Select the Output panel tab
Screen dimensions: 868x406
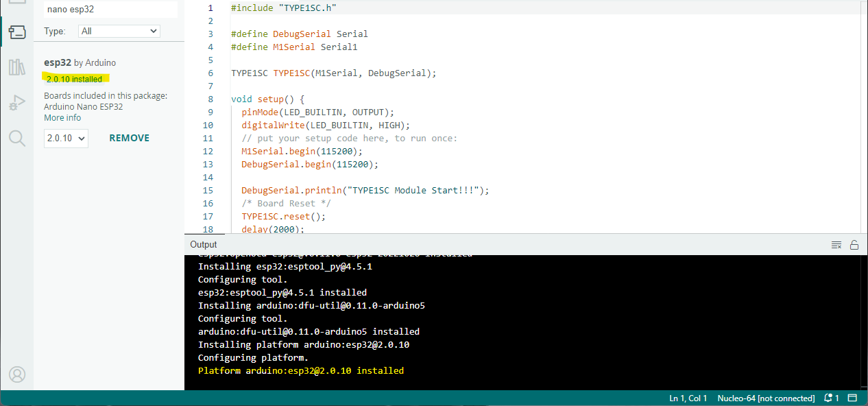[204, 245]
